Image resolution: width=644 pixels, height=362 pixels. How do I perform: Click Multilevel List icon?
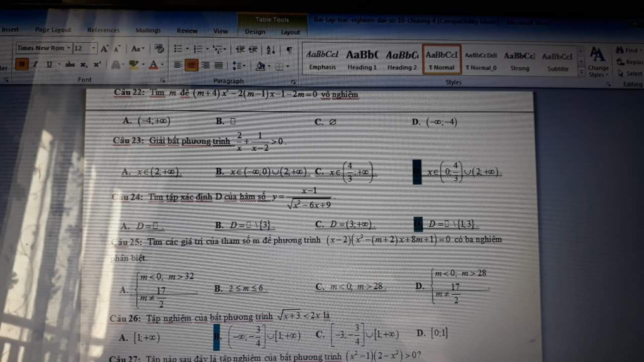click(x=218, y=50)
